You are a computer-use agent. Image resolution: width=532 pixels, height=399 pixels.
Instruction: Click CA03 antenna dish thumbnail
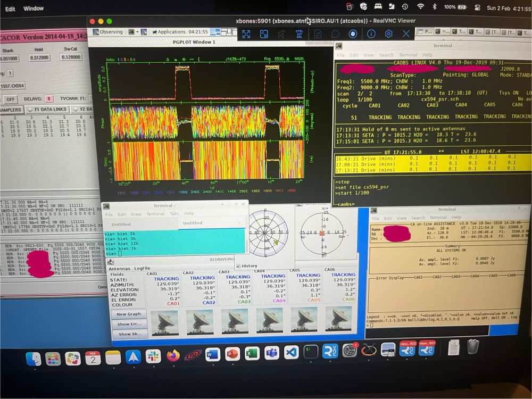point(235,321)
